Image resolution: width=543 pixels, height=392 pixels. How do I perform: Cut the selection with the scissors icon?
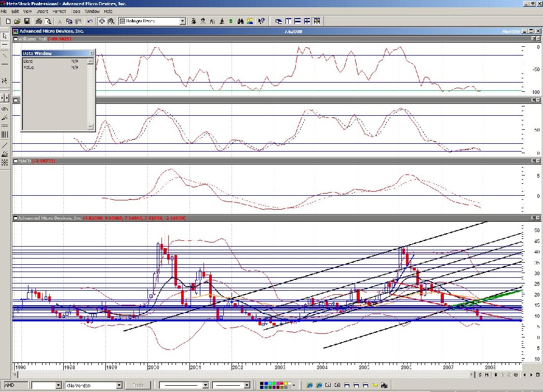[x=60, y=21]
